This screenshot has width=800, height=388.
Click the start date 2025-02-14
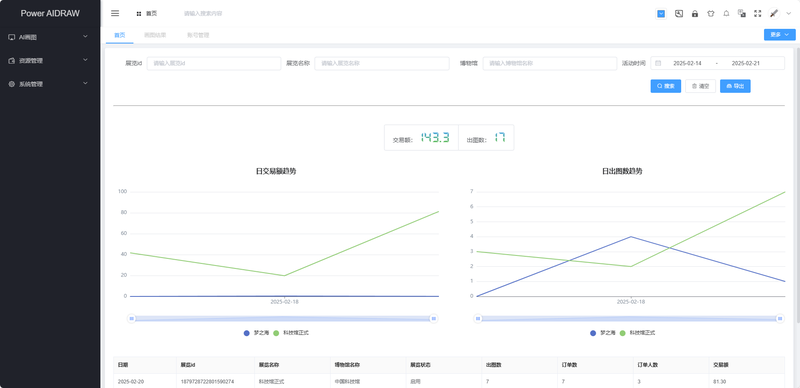(687, 63)
